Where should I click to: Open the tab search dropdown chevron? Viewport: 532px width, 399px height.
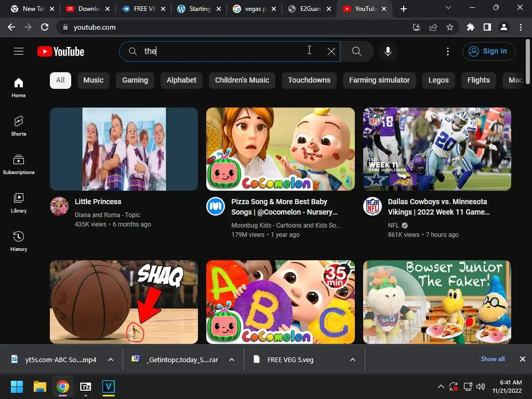(x=448, y=7)
